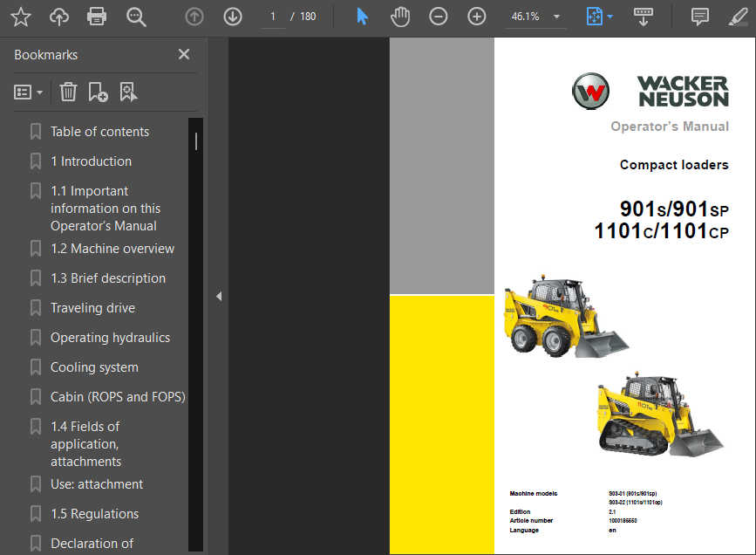The width and height of the screenshot is (756, 555).
Task: Click the bookmarks panel scrollbar thumb
Action: point(195,141)
